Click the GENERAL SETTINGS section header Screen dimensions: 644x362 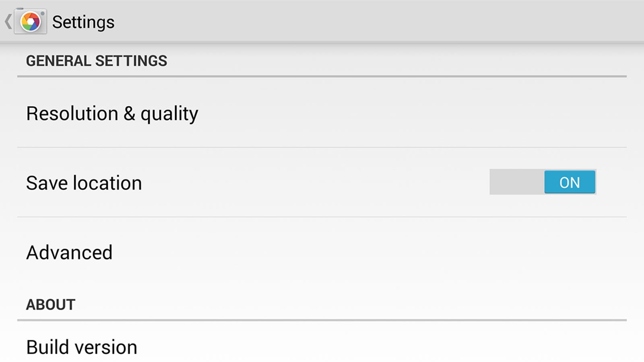97,61
